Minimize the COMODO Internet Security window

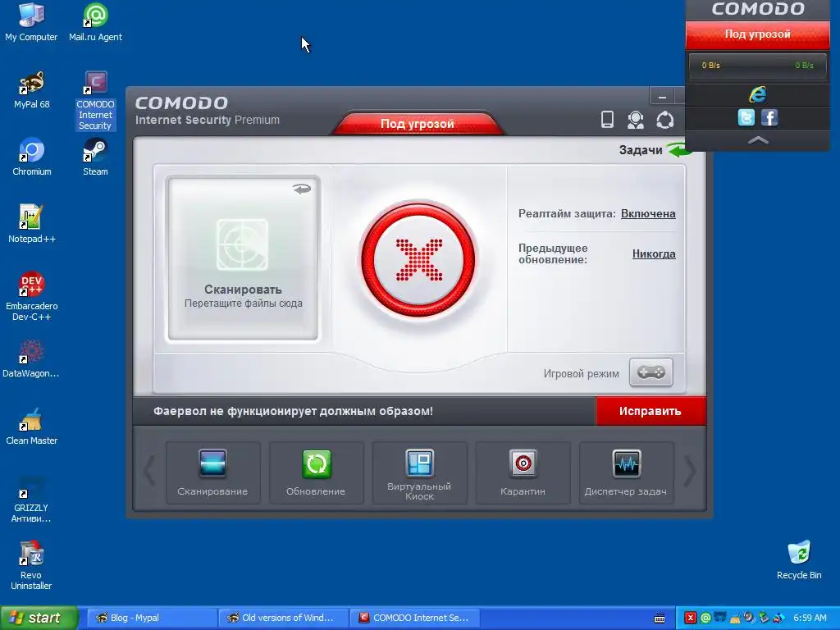tap(662, 97)
